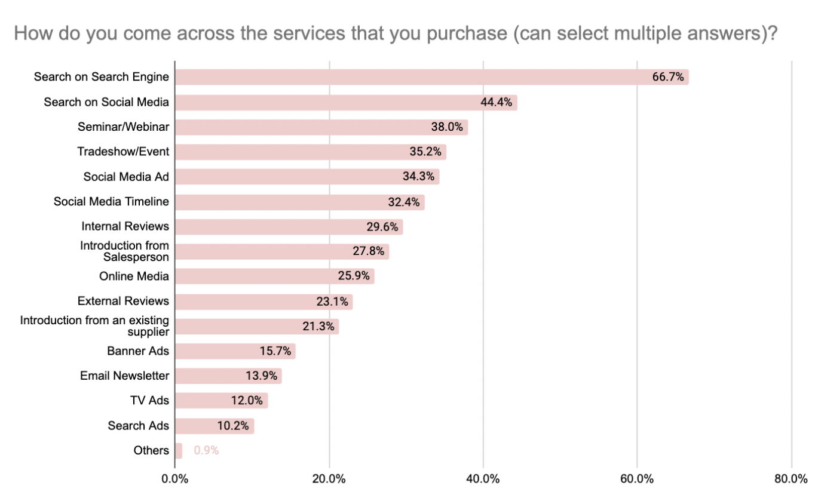Click the 21.3% data label
Viewport: 815px width, 504px height.
(x=319, y=327)
